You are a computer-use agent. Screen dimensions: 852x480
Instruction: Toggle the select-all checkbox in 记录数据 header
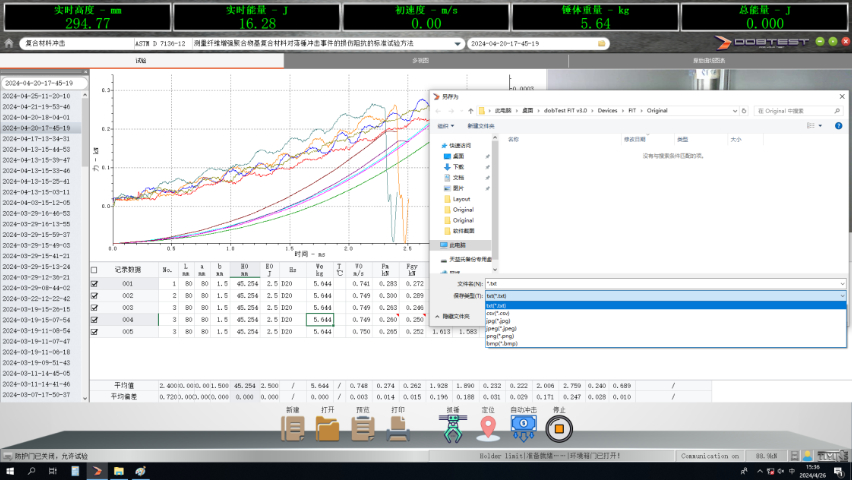click(95, 269)
